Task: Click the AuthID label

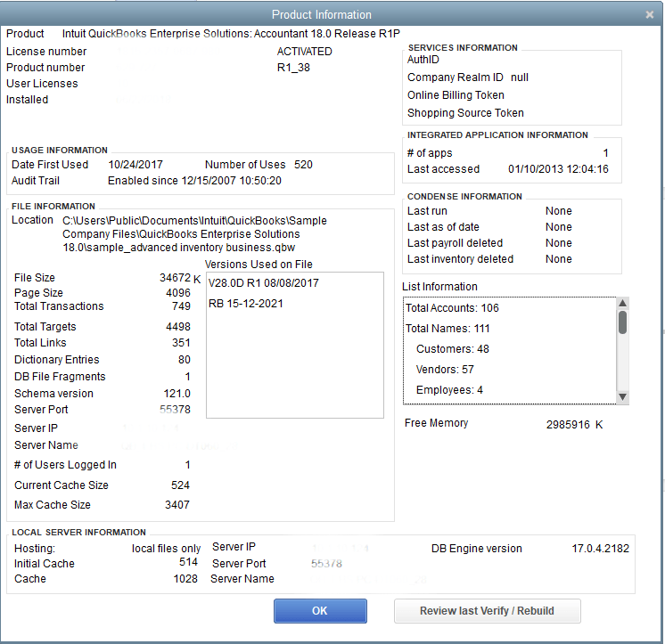Action: pyautogui.click(x=423, y=60)
